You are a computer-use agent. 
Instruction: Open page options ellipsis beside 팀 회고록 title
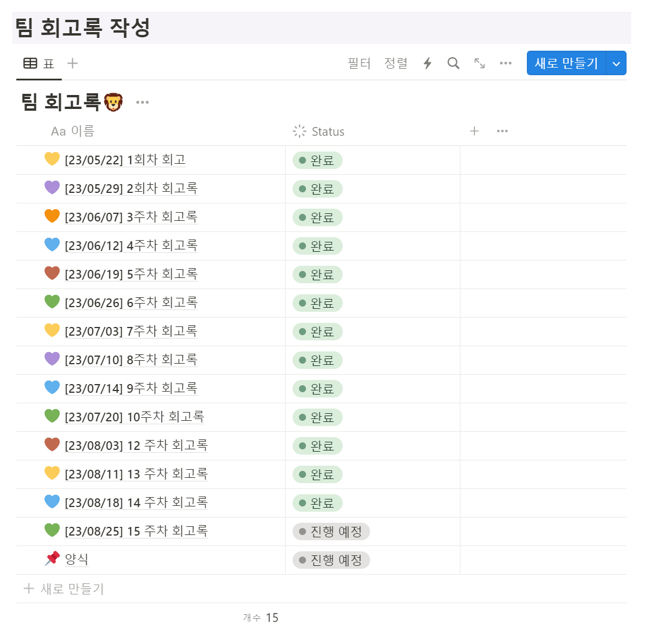[x=142, y=101]
